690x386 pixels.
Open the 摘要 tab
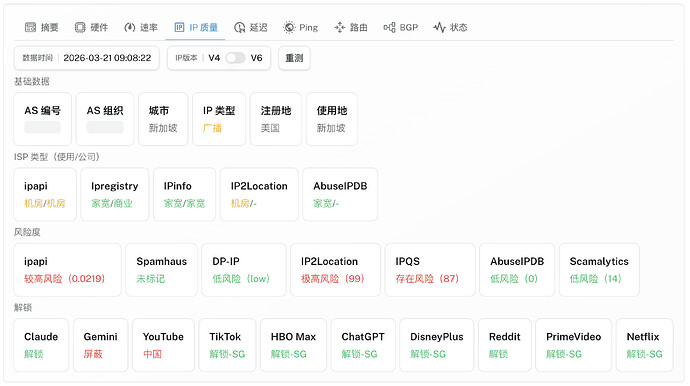(42, 28)
